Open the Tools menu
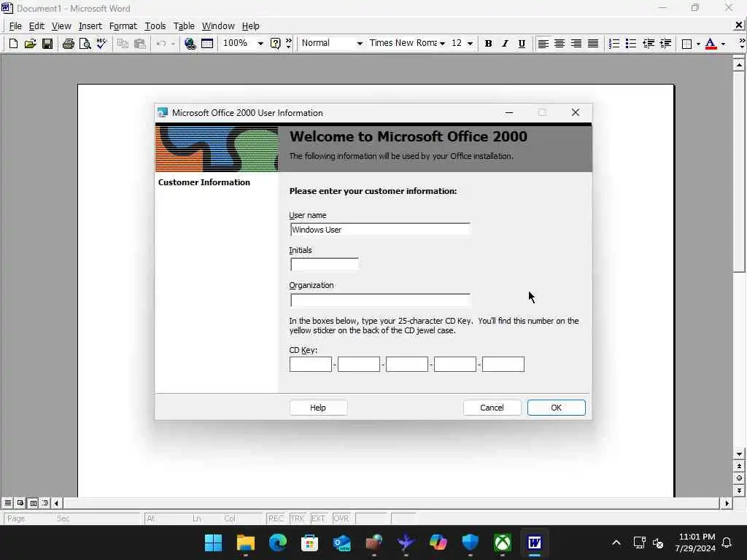 coord(155,26)
